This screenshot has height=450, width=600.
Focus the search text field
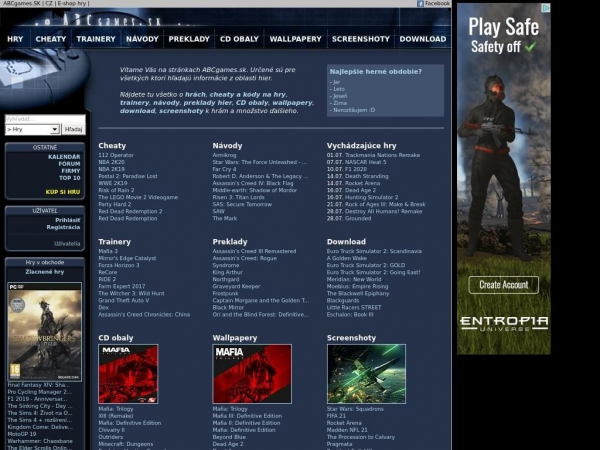tap(45, 119)
